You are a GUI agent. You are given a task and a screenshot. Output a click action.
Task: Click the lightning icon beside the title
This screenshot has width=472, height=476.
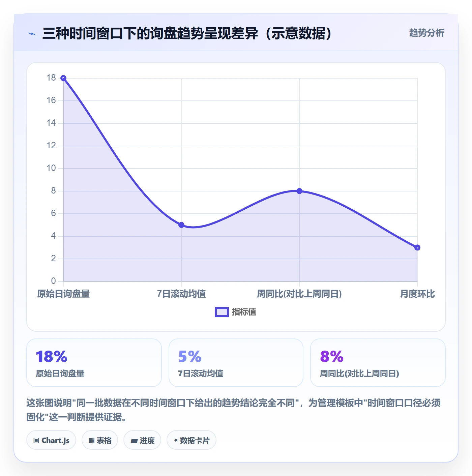pos(32,34)
